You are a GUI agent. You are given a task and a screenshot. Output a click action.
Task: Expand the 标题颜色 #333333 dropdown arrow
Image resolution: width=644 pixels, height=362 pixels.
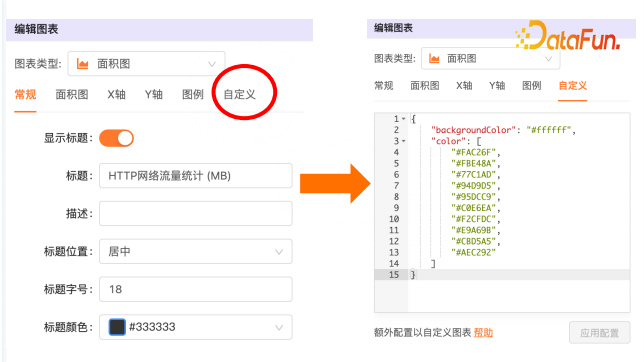(279, 327)
